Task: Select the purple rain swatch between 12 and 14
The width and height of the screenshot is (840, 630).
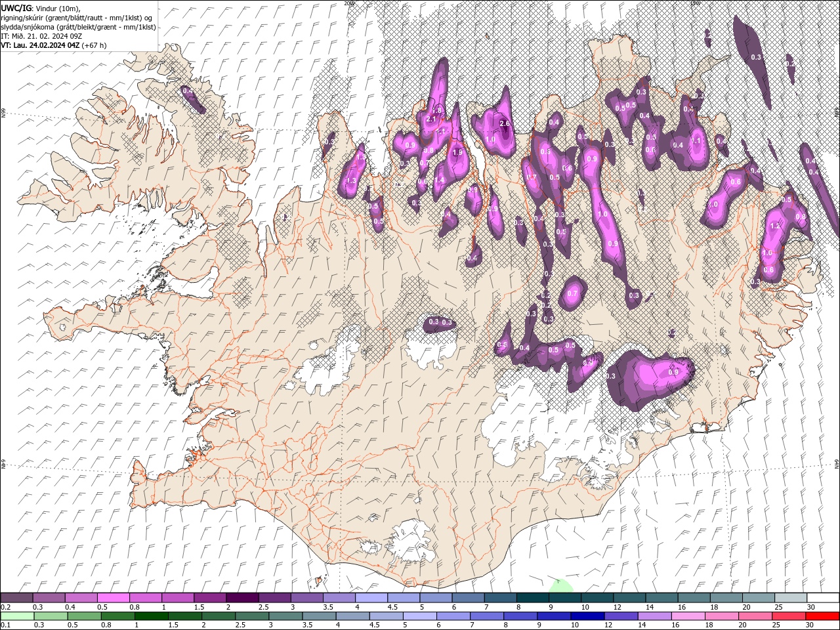Action: pos(621,616)
